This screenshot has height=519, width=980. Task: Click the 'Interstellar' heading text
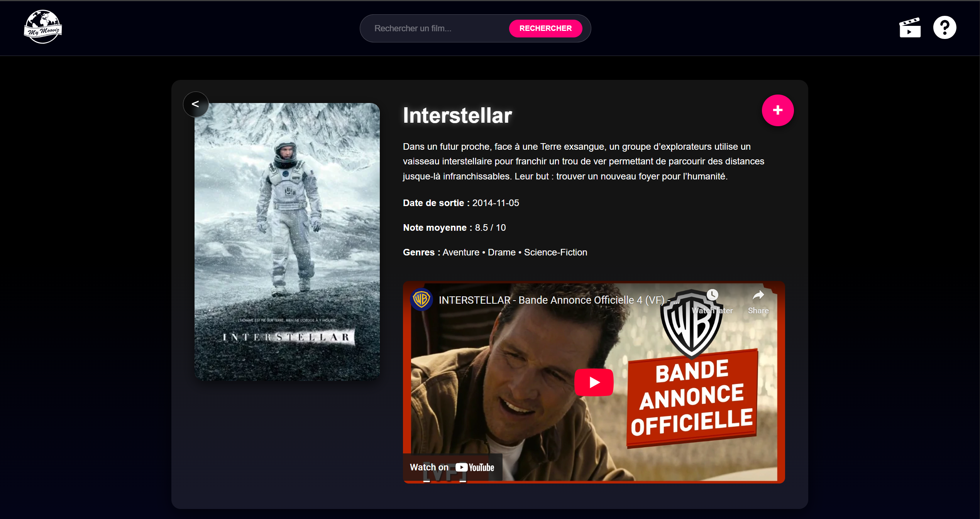click(x=457, y=115)
